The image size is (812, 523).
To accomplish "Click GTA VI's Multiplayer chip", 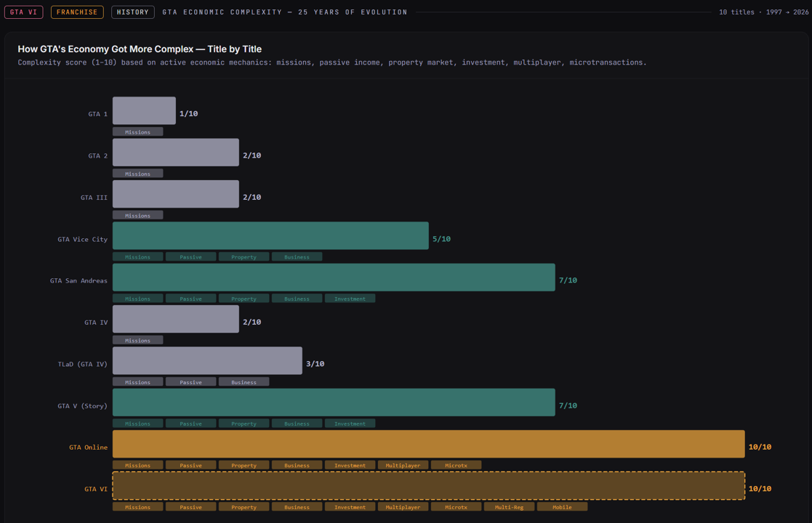I will point(403,507).
